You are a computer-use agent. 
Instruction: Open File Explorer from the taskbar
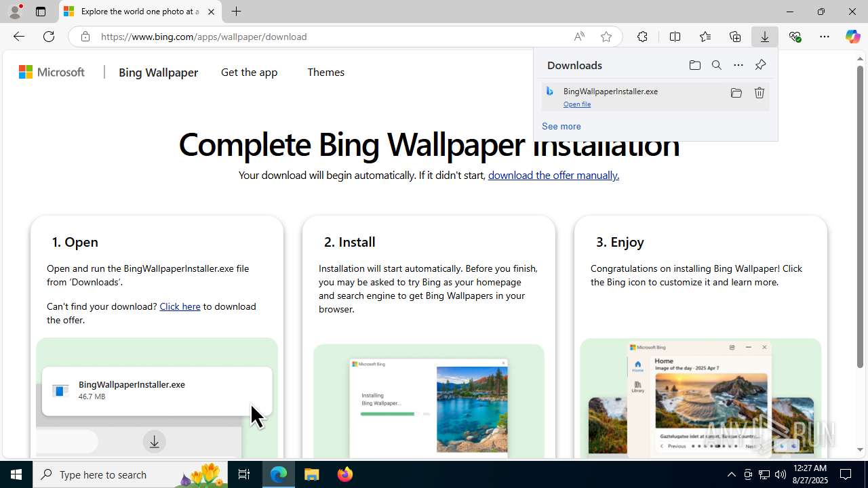(x=312, y=474)
